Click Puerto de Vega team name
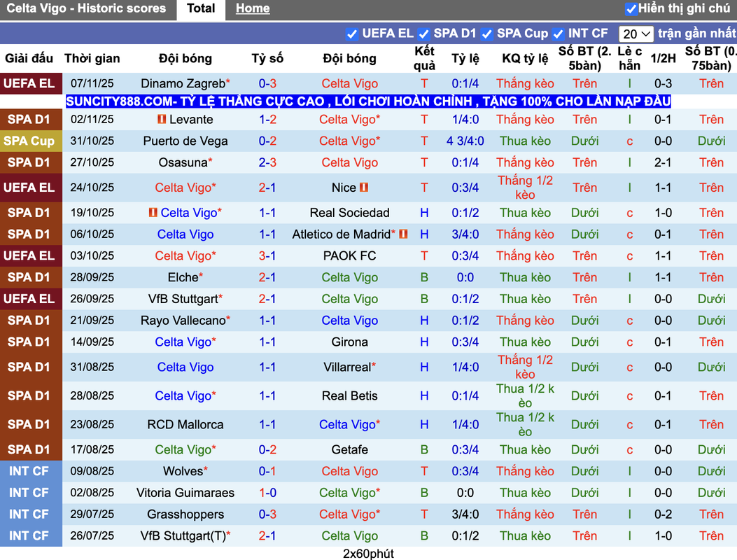Screen dimensions: 737x560 [185, 141]
